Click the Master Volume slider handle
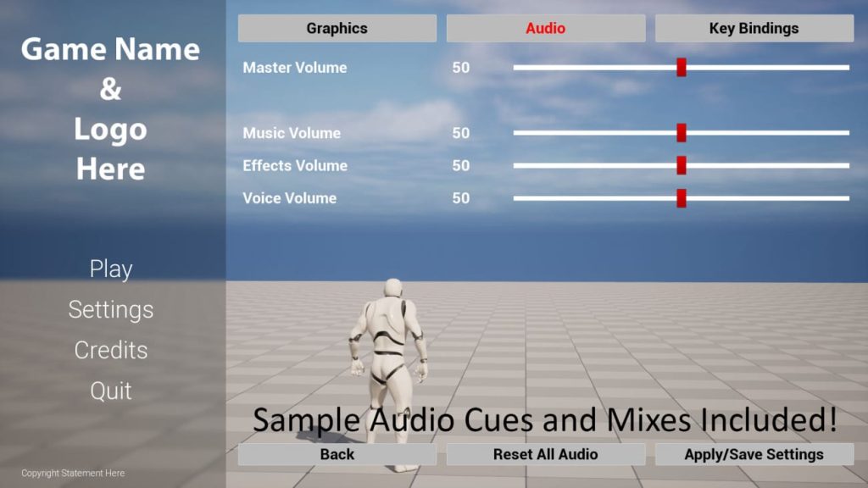Screen dimensions: 868x488 coord(681,67)
